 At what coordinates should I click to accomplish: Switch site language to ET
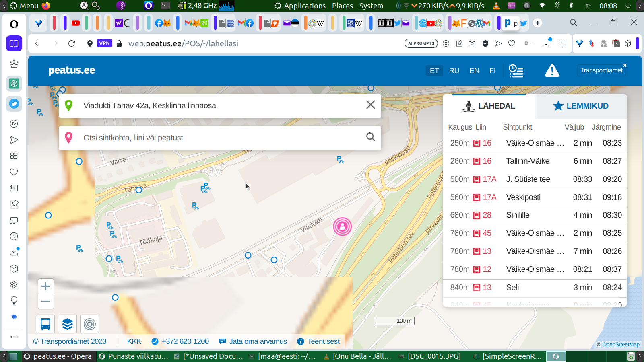click(434, 71)
